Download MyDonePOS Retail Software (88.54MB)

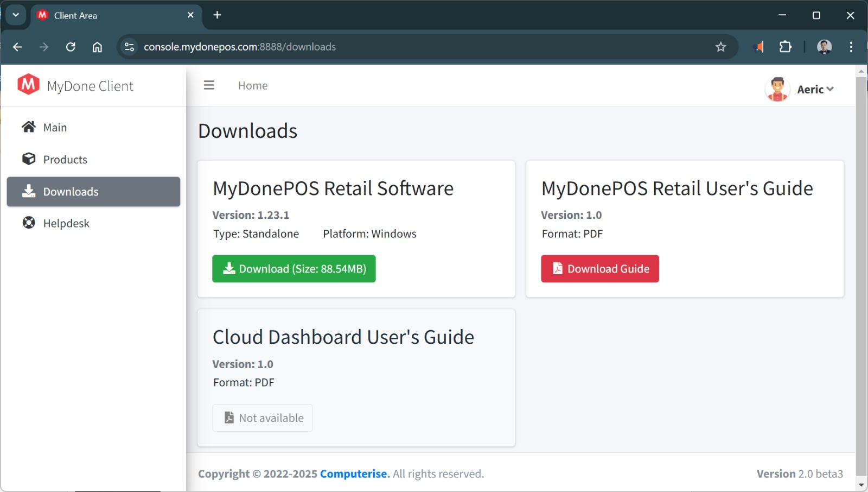coord(294,269)
